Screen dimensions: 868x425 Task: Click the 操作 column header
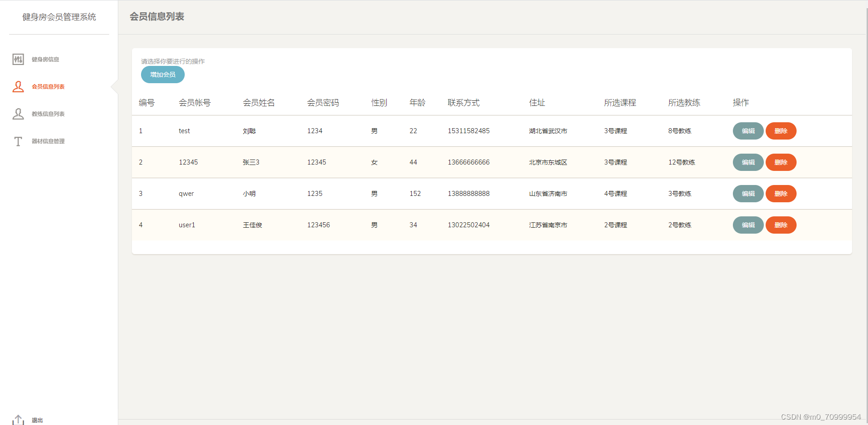pos(741,103)
